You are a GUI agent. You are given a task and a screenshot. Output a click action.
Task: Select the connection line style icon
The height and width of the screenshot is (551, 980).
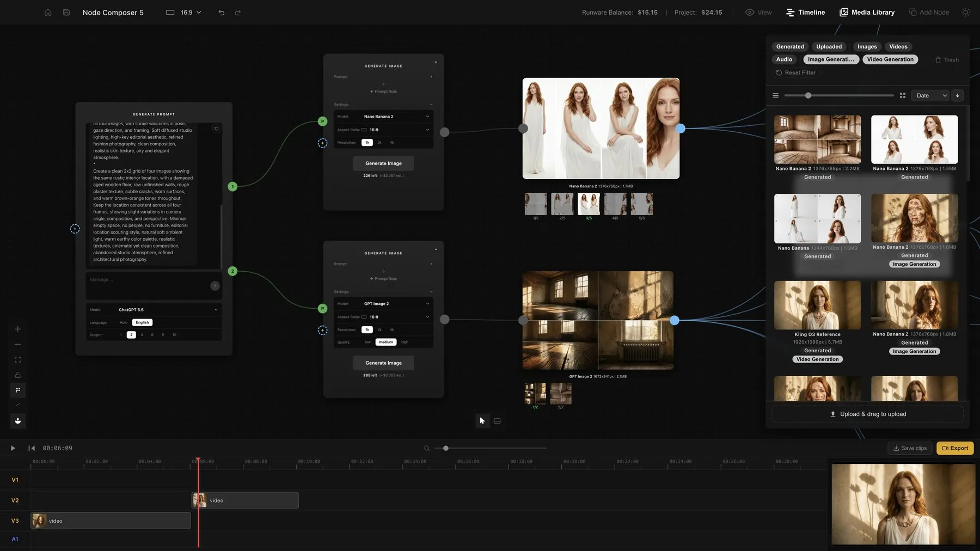pyautogui.click(x=18, y=405)
